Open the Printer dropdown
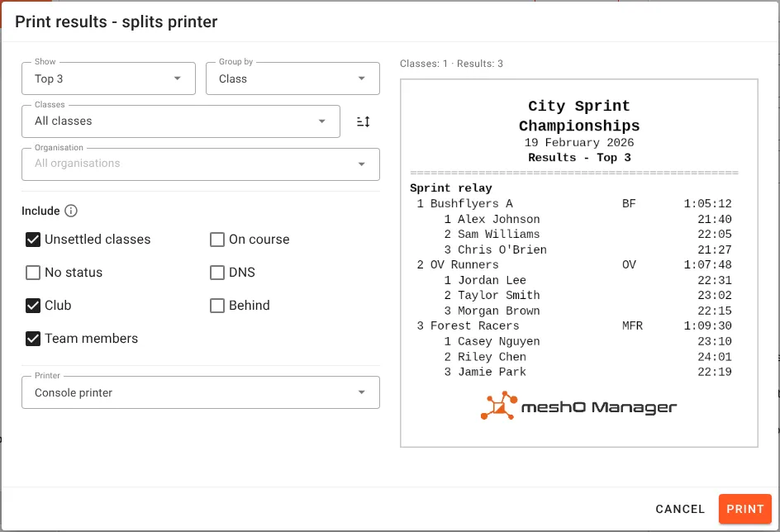The height and width of the screenshot is (532, 780). point(201,392)
